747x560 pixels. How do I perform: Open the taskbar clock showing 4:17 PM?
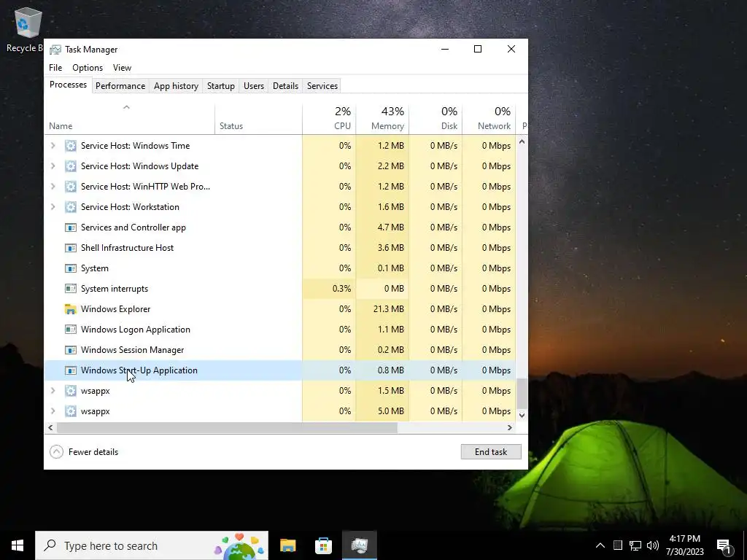point(684,545)
